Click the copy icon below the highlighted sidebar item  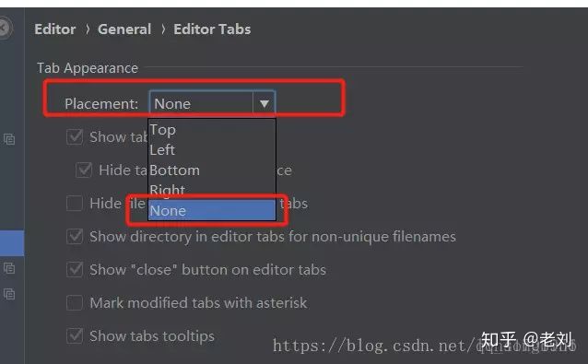[x=9, y=268]
